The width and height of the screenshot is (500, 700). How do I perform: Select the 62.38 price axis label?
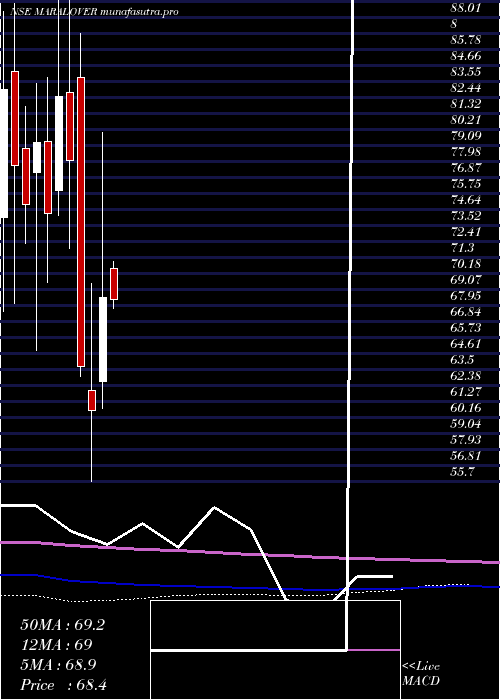point(466,375)
